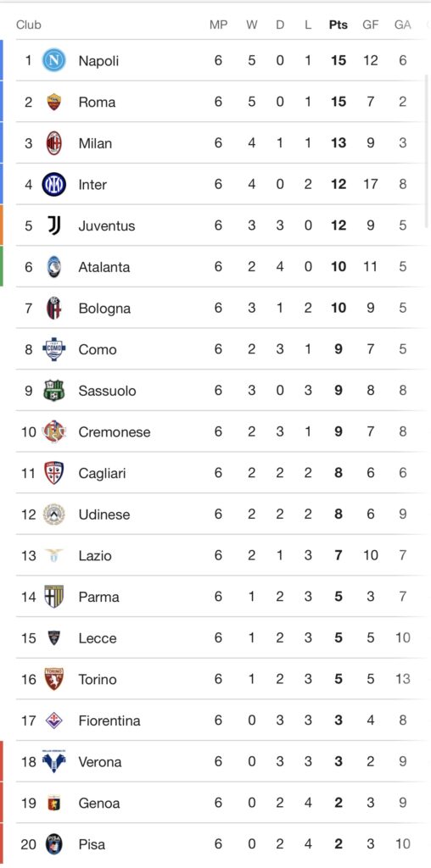Click the Roma club crest
Viewport: 431px width, 868px height.
coord(53,102)
